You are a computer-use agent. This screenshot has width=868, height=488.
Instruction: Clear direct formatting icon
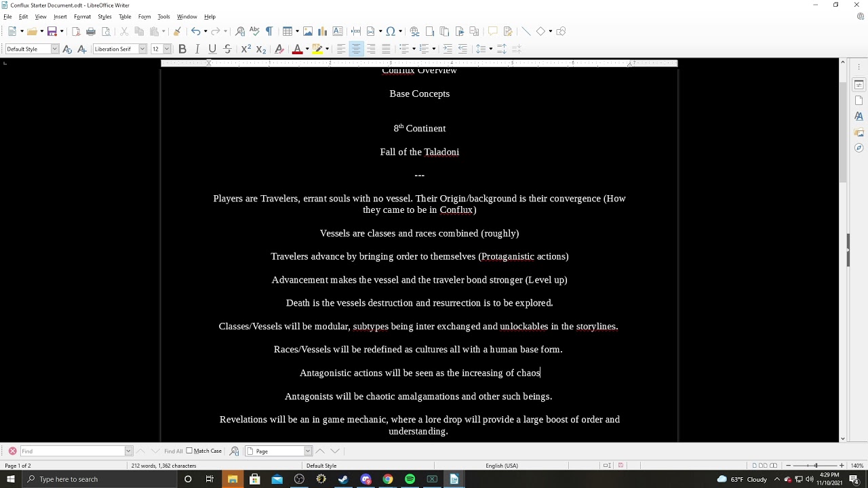pos(279,49)
